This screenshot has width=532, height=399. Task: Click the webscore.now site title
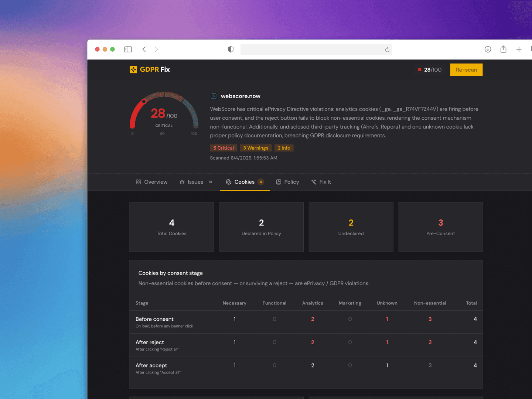(x=241, y=96)
